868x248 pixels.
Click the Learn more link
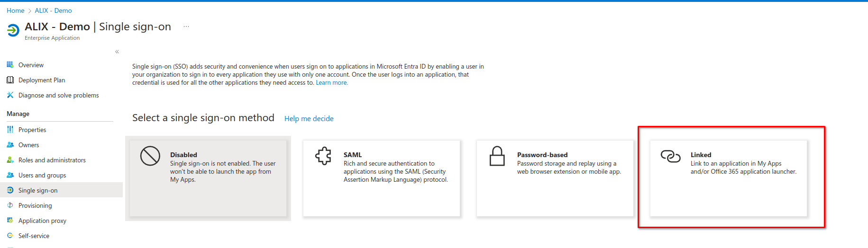[331, 83]
